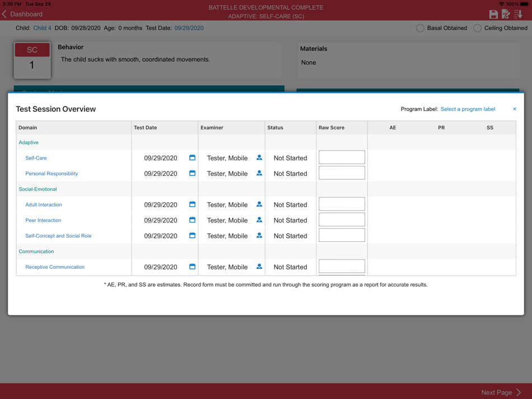This screenshot has height=399, width=532.
Task: Open the Self-Care subdomain link
Action: pos(36,158)
